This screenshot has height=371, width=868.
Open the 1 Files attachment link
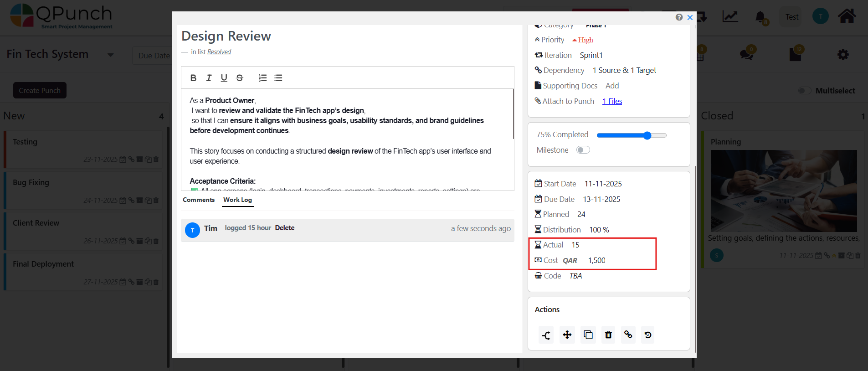[612, 101]
